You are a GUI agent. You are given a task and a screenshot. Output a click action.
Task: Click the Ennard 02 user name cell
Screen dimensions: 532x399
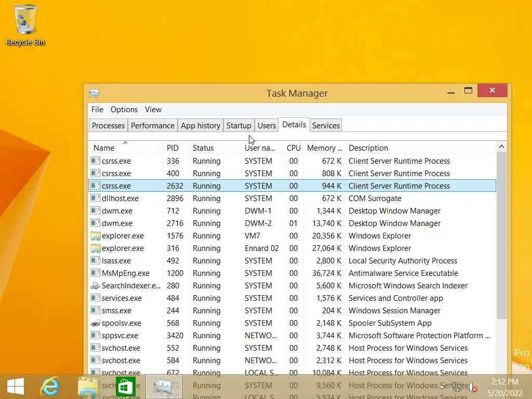pyautogui.click(x=262, y=248)
